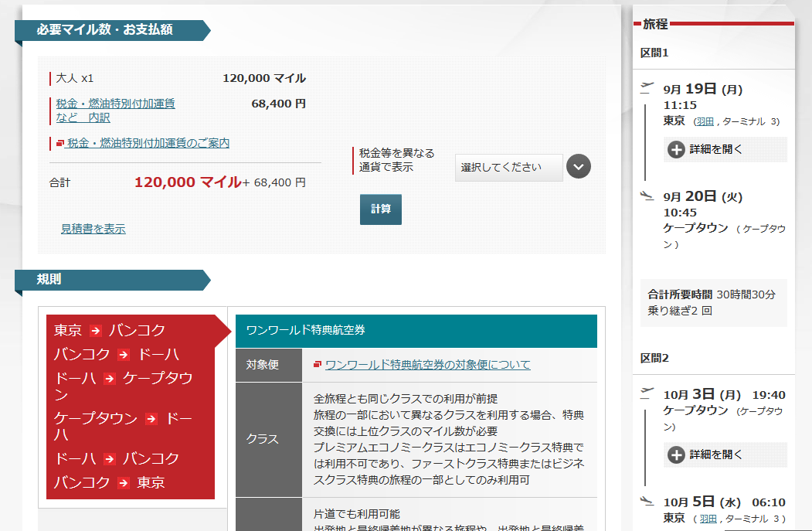The width and height of the screenshot is (812, 531).
Task: Click the 乗り継ぎ2 回 text
Action: tap(679, 311)
